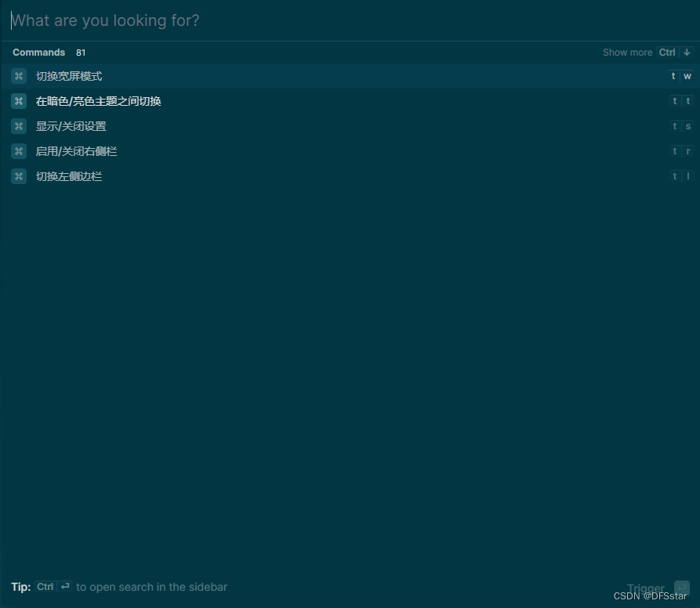The image size is (700, 608).
Task: Click the 't w' shortcut badge
Action: 680,76
